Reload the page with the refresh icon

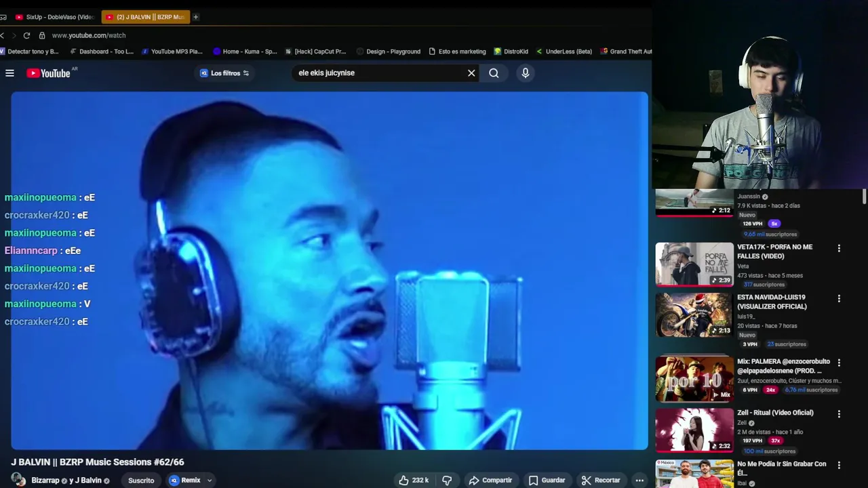26,35
